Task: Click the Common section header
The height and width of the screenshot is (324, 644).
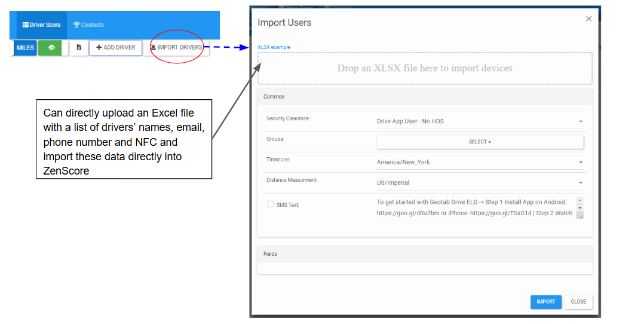Action: tap(425, 97)
